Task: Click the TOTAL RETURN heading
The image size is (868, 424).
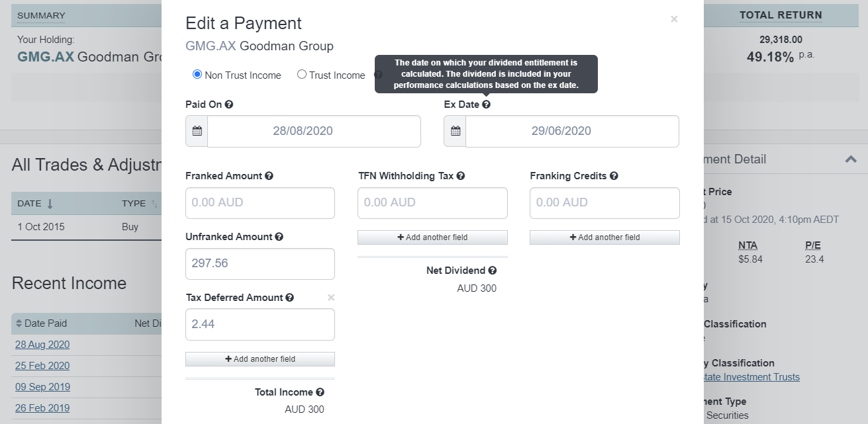Action: (x=781, y=15)
